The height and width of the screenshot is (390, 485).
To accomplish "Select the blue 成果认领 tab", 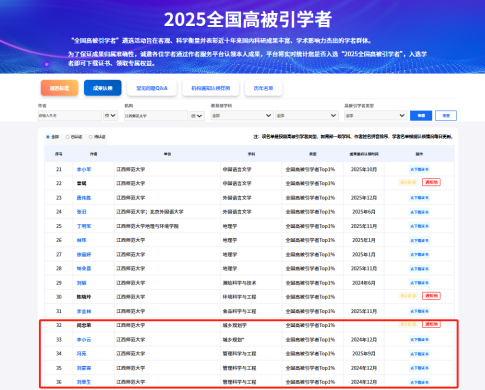I will [x=103, y=88].
